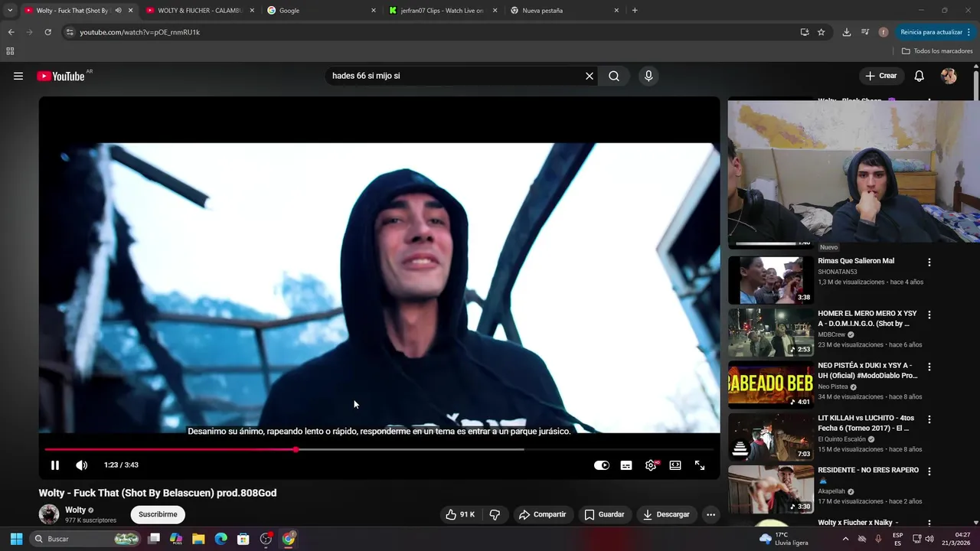Open the YouTube guide hamburger menu
This screenshot has width=980, height=551.
[x=18, y=76]
